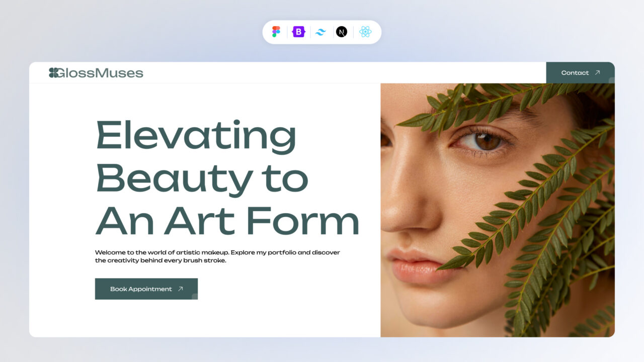Viewport: 644px width, 362px height.
Task: Click the Tailwind CSS wave icon
Action: [320, 32]
